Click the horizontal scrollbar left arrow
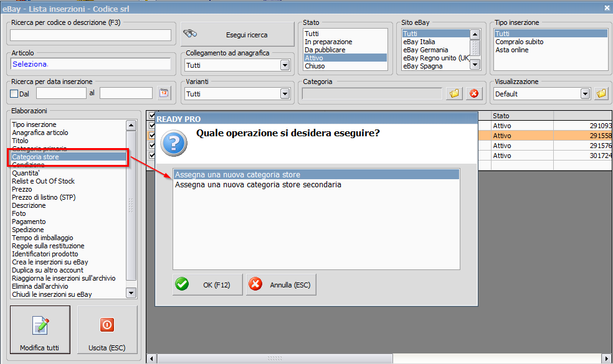613x364 pixels. 151,358
